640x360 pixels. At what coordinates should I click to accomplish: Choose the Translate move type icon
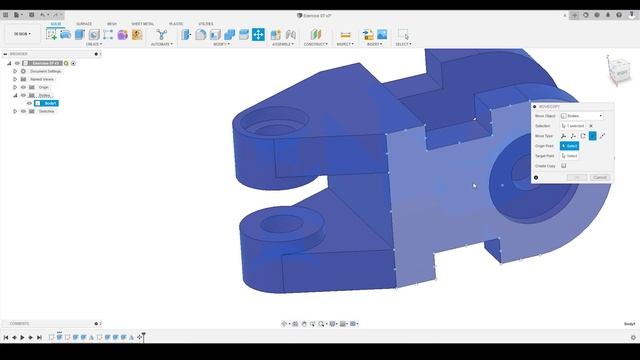573,136
